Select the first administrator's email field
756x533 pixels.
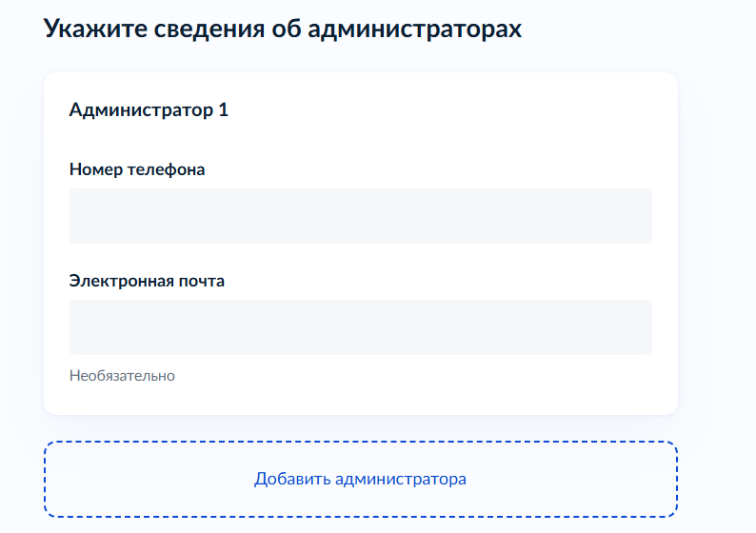point(360,327)
